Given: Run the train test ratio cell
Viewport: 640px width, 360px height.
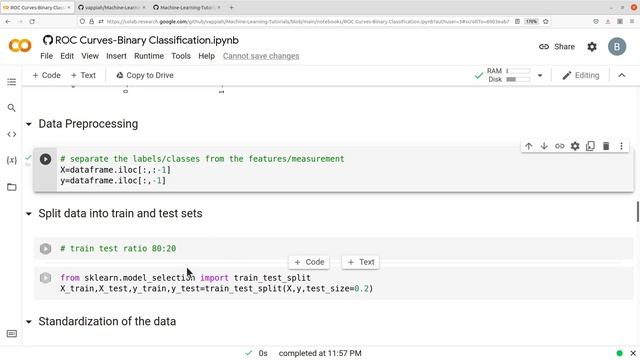Looking at the screenshot, I should tap(45, 249).
